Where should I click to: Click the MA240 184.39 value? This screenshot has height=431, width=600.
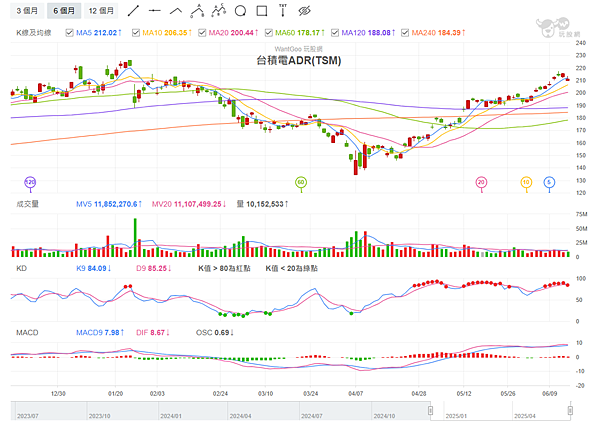438,33
